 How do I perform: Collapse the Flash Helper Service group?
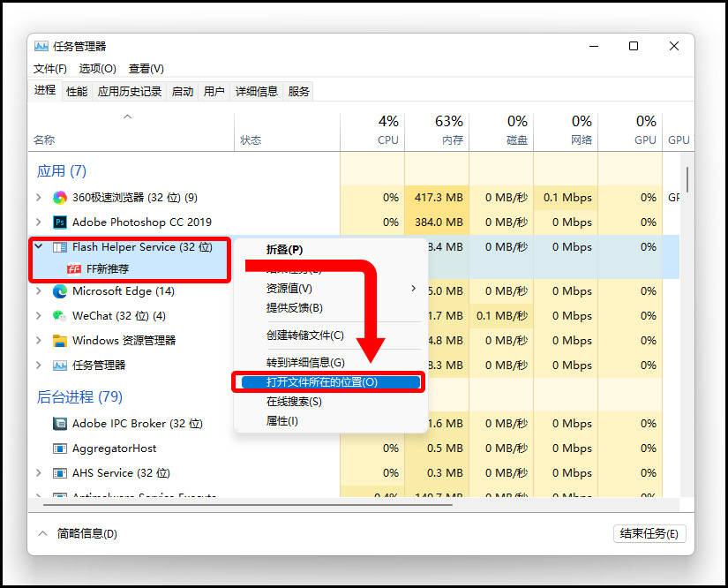(x=39, y=246)
